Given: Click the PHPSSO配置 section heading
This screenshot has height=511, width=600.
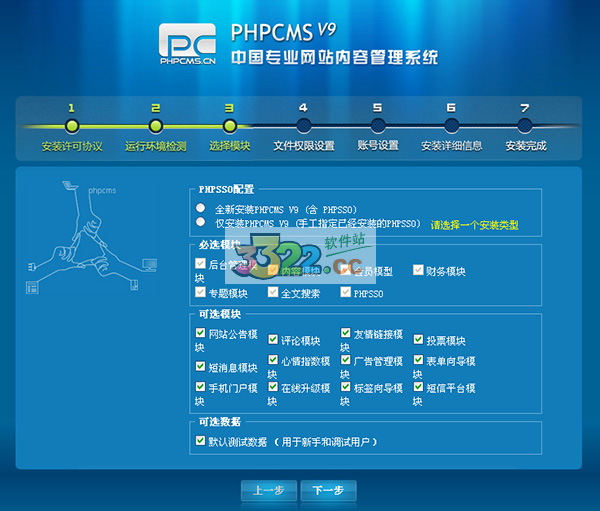Looking at the screenshot, I should pos(226,189).
